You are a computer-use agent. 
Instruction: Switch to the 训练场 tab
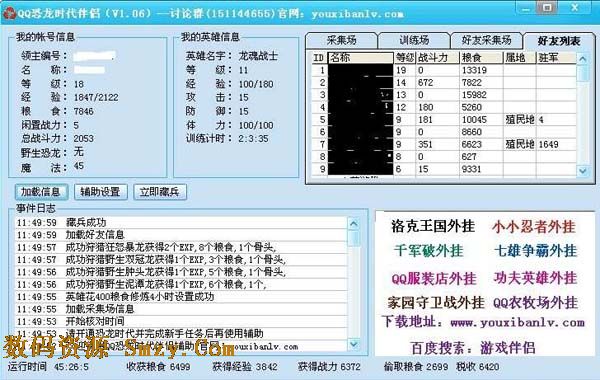pos(414,40)
